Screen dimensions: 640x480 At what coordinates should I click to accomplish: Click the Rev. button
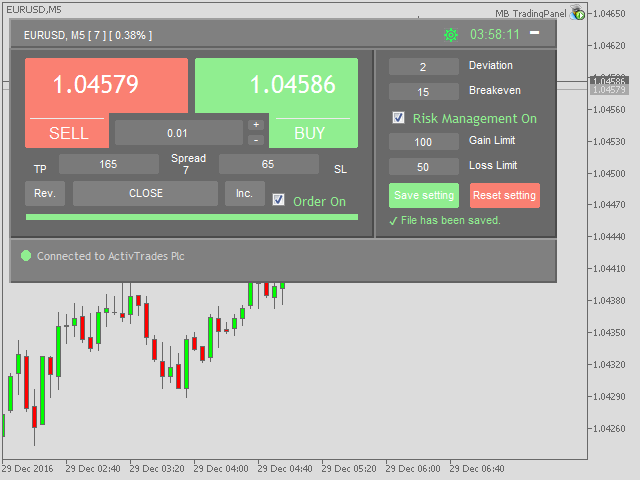45,193
